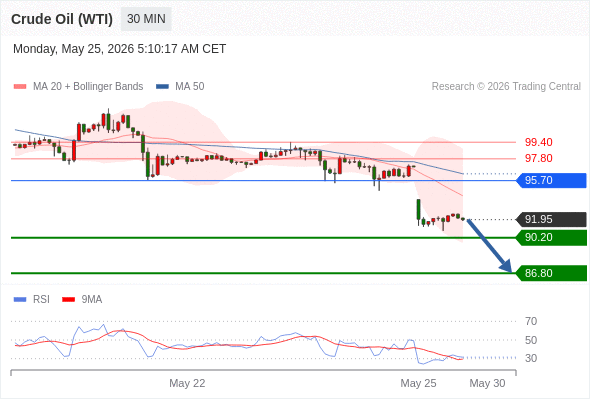Screen dimensions: 590x400
Task: Click the red 97.80 resistance value
Action: pos(538,158)
